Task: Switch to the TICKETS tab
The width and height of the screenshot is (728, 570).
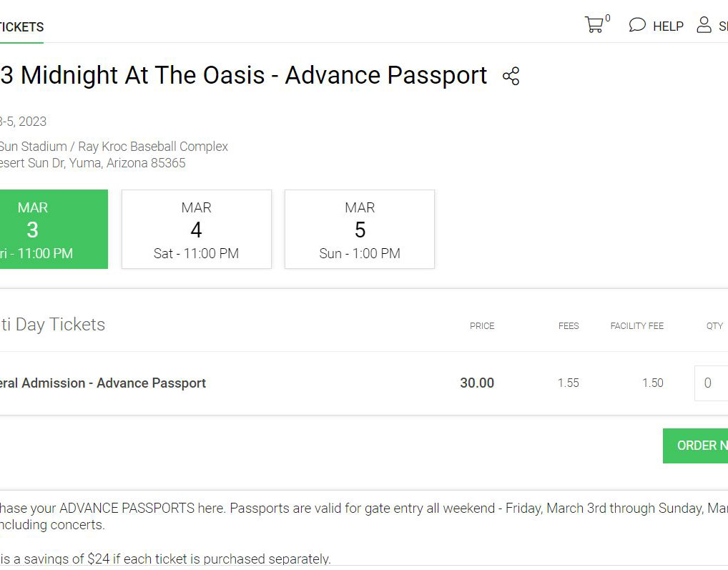Action: [21, 27]
